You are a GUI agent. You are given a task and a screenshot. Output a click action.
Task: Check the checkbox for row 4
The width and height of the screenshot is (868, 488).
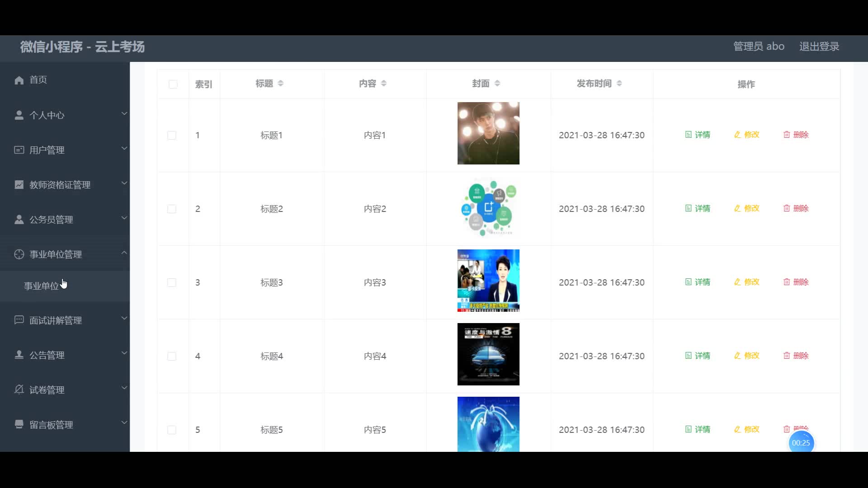(172, 356)
